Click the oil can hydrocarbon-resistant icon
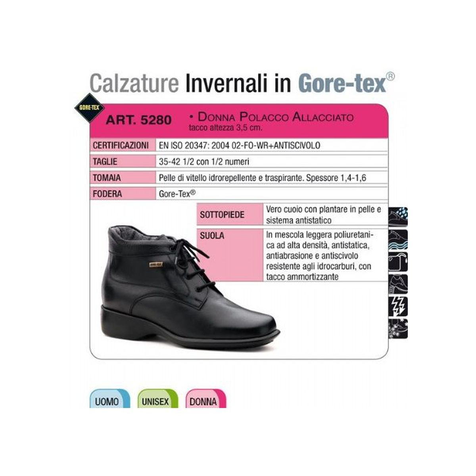The width and height of the screenshot is (476, 476). [398, 261]
